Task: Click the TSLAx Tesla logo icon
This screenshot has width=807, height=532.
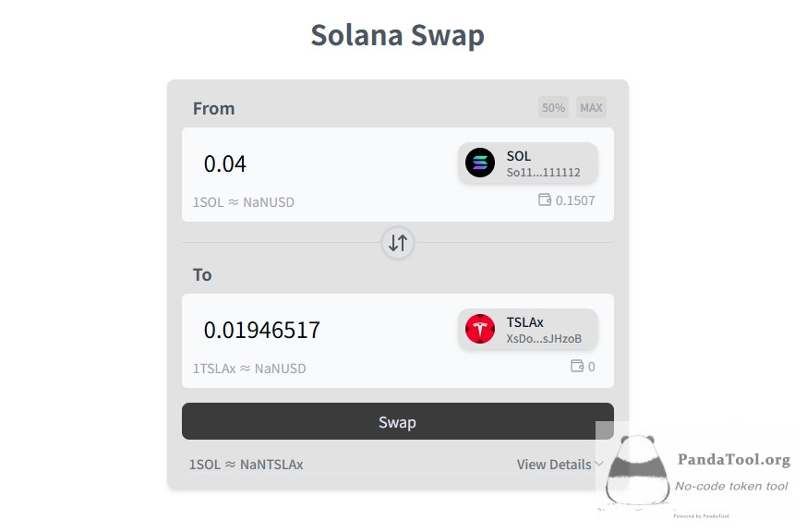Action: coord(480,329)
